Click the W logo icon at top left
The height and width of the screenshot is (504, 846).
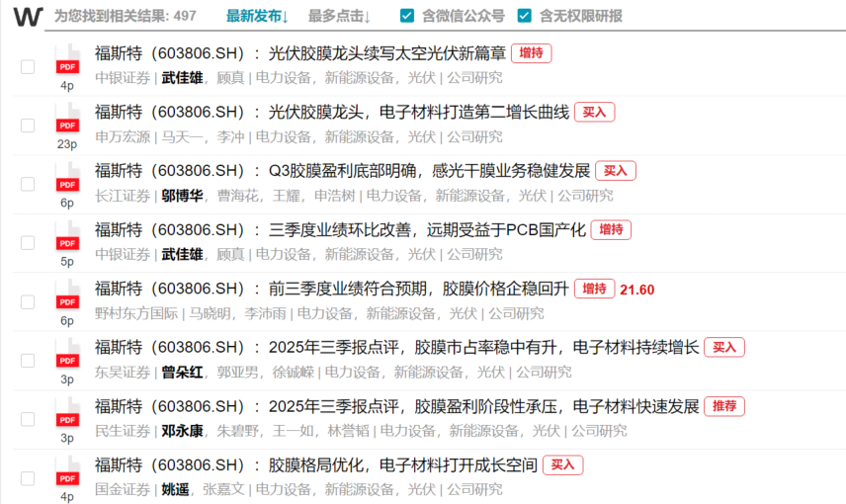pyautogui.click(x=28, y=17)
